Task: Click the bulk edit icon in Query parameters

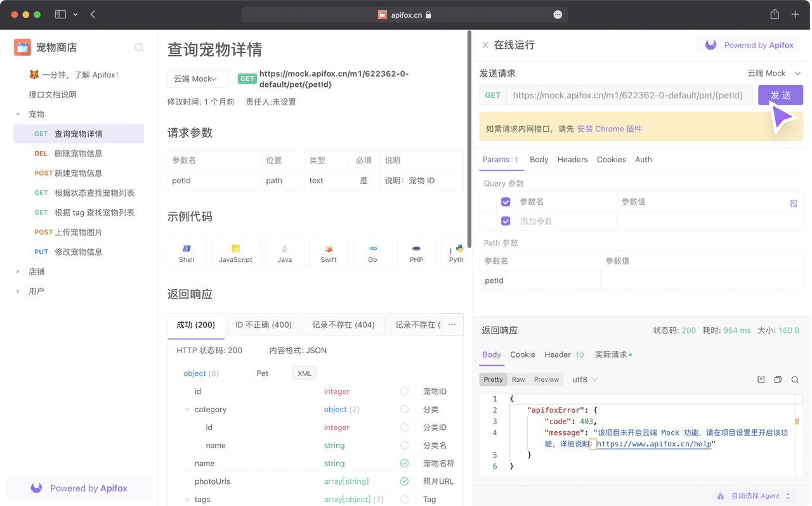Action: click(x=794, y=204)
